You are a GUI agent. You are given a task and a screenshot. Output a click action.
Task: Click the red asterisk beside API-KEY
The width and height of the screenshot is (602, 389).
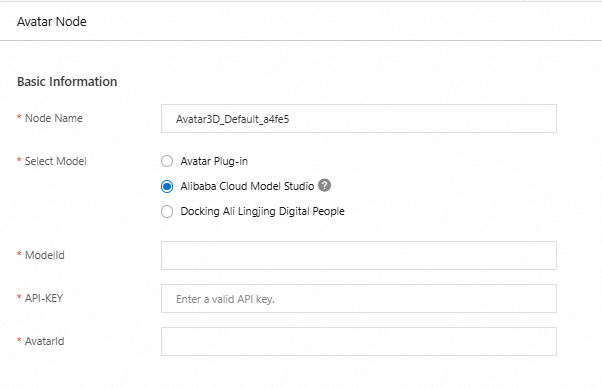point(19,297)
